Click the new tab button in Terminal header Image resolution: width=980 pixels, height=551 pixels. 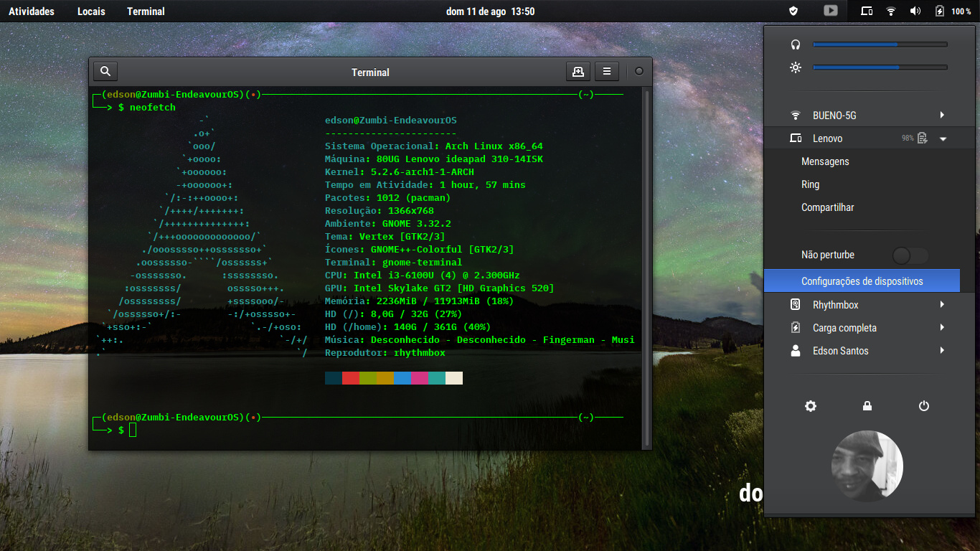[x=578, y=71]
